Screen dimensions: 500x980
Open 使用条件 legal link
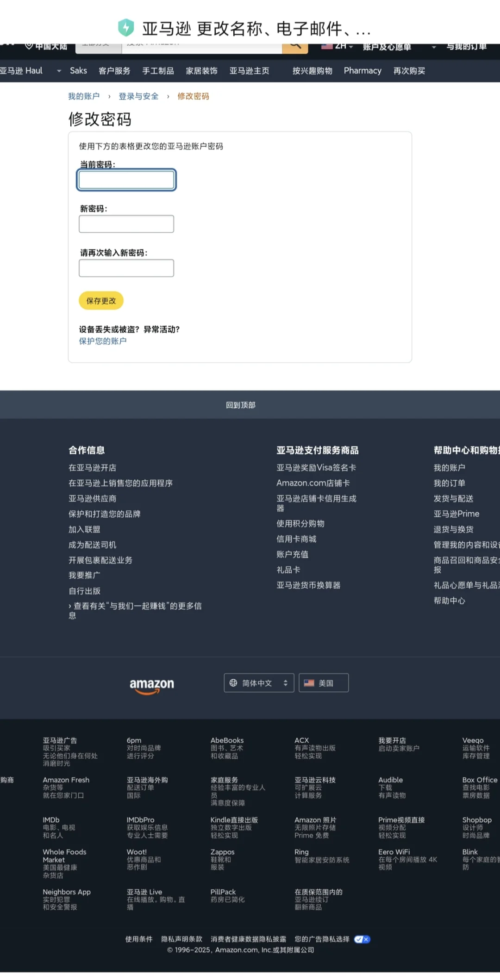[x=139, y=939]
